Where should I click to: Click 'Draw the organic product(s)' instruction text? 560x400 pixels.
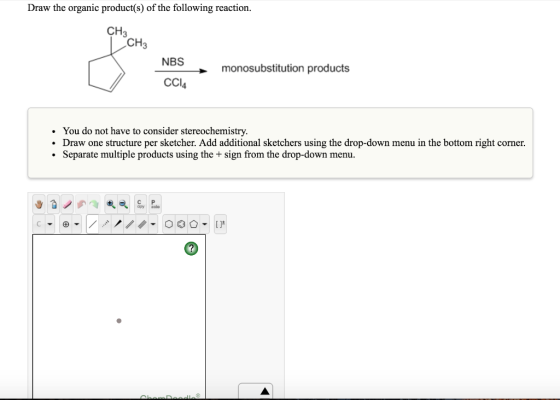(x=139, y=8)
